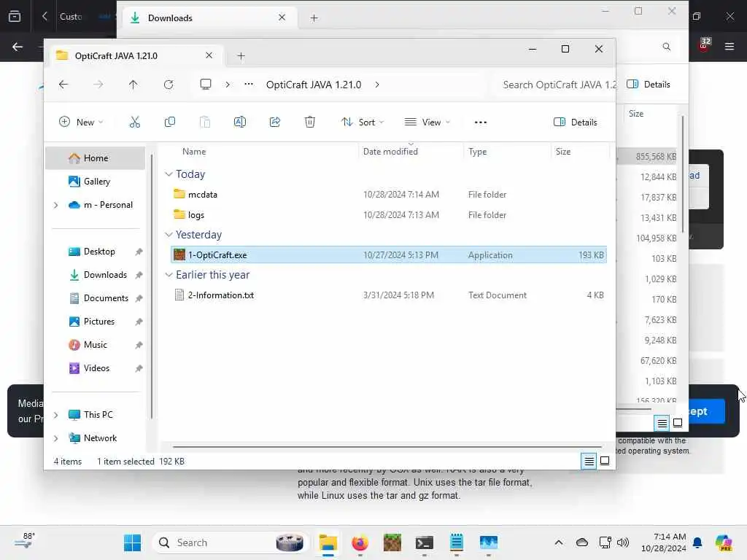
Task: Show hidden system tray icons
Action: tap(558, 542)
